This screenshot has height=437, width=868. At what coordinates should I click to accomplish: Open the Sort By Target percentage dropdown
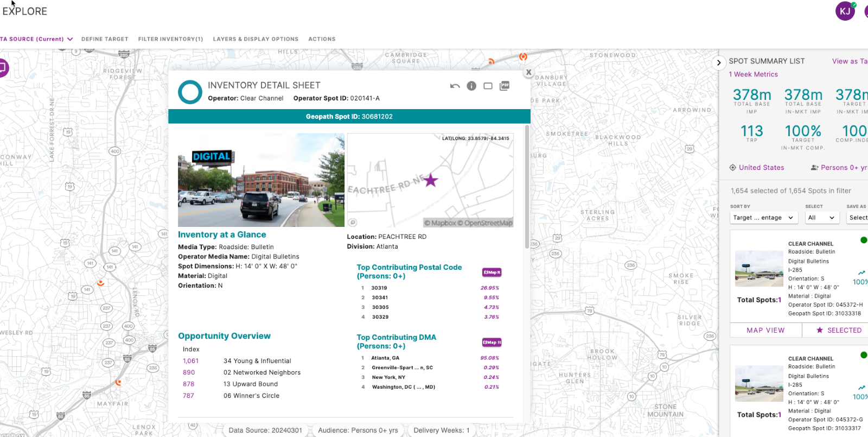(763, 218)
